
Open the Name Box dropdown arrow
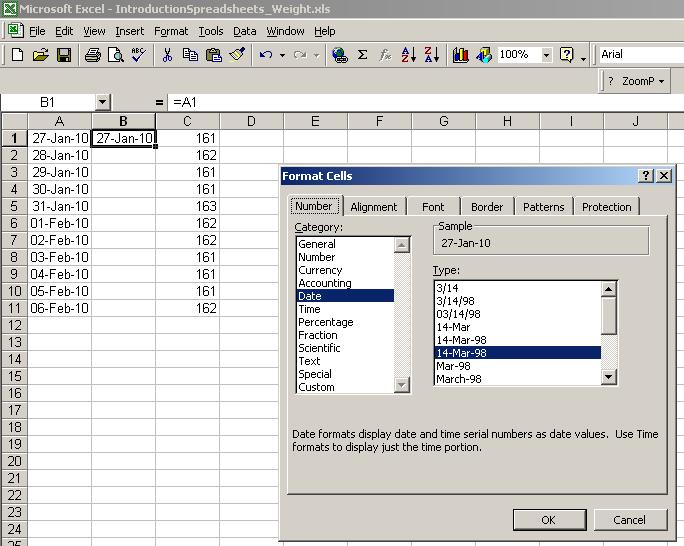[x=102, y=102]
